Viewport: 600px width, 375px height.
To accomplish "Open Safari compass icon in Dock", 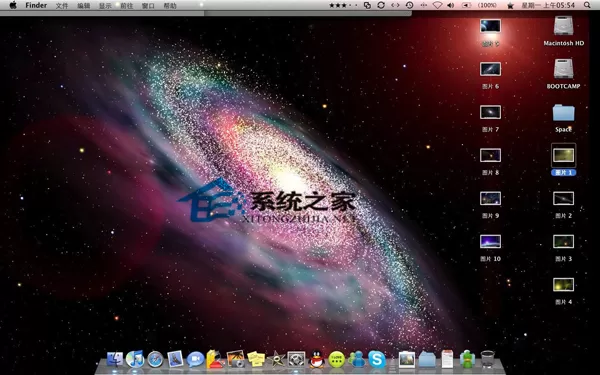I will [155, 359].
